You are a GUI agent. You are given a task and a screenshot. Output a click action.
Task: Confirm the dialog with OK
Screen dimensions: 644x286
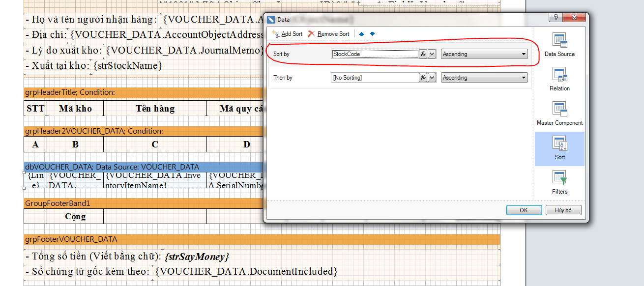tap(524, 210)
